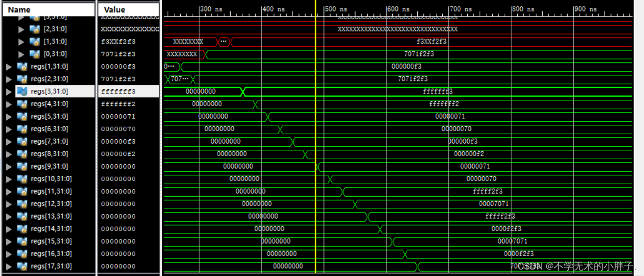Click Value column entry 7071f2f3 for [0,31:0]
The width and height of the screenshot is (644, 276).
[x=118, y=54]
